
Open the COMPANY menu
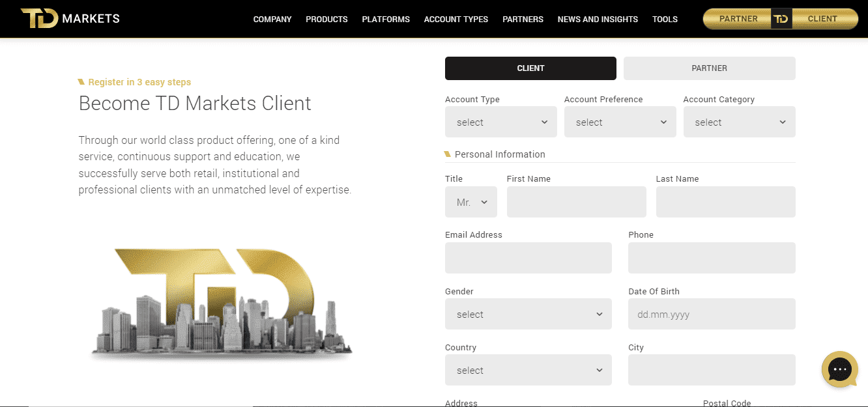pyautogui.click(x=272, y=20)
